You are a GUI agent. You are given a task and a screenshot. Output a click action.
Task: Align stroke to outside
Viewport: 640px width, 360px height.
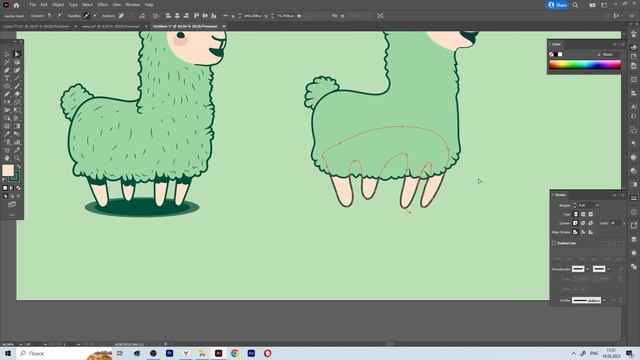tap(591, 232)
